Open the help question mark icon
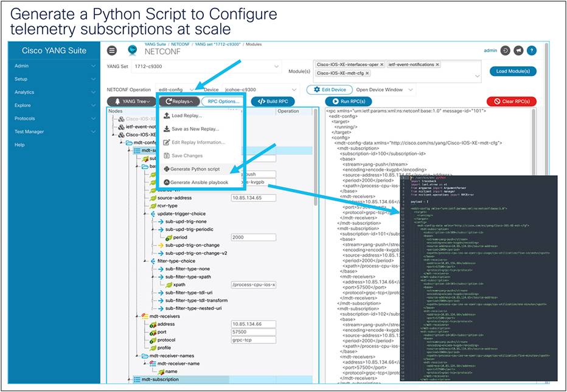This screenshot has height=392, width=567. tap(532, 50)
